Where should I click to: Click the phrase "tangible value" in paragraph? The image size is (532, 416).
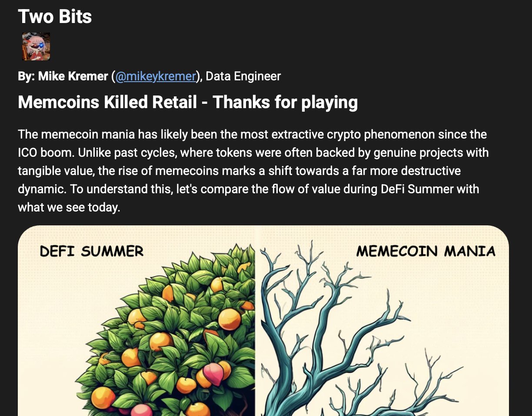(x=56, y=171)
